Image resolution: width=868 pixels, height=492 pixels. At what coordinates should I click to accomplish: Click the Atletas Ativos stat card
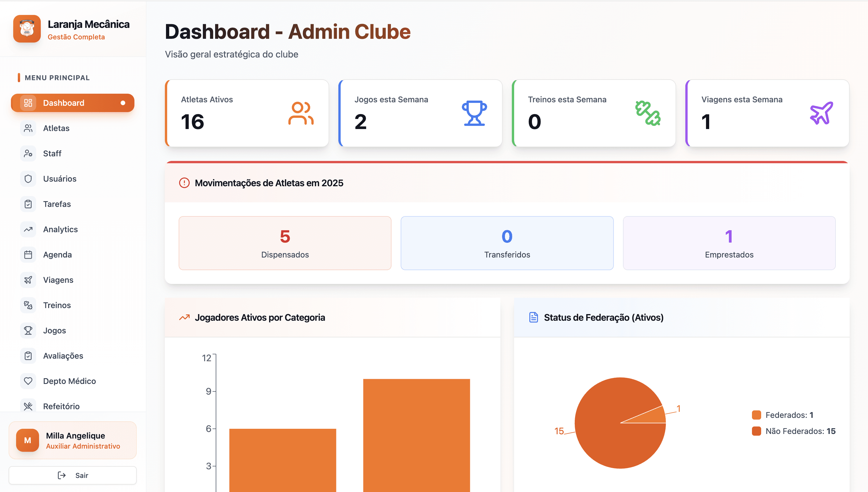[247, 113]
